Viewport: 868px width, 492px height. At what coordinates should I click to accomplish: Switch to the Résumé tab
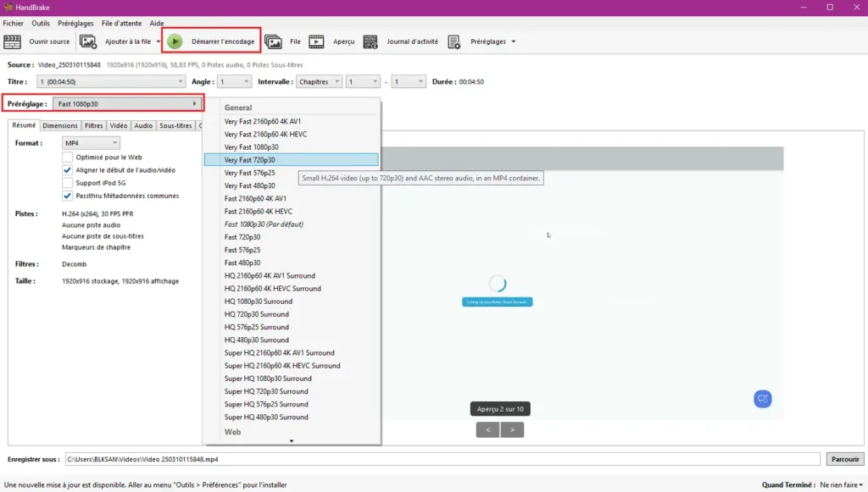click(x=24, y=125)
